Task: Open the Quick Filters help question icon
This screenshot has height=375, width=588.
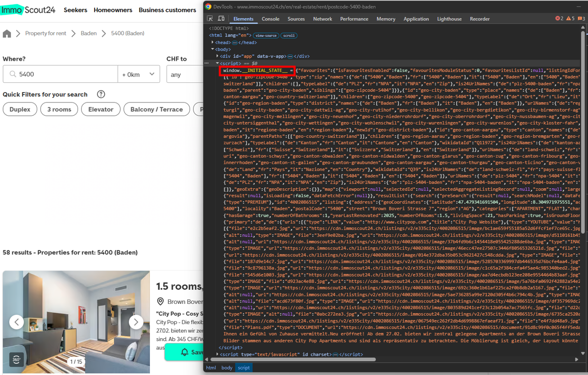Action: point(101,94)
